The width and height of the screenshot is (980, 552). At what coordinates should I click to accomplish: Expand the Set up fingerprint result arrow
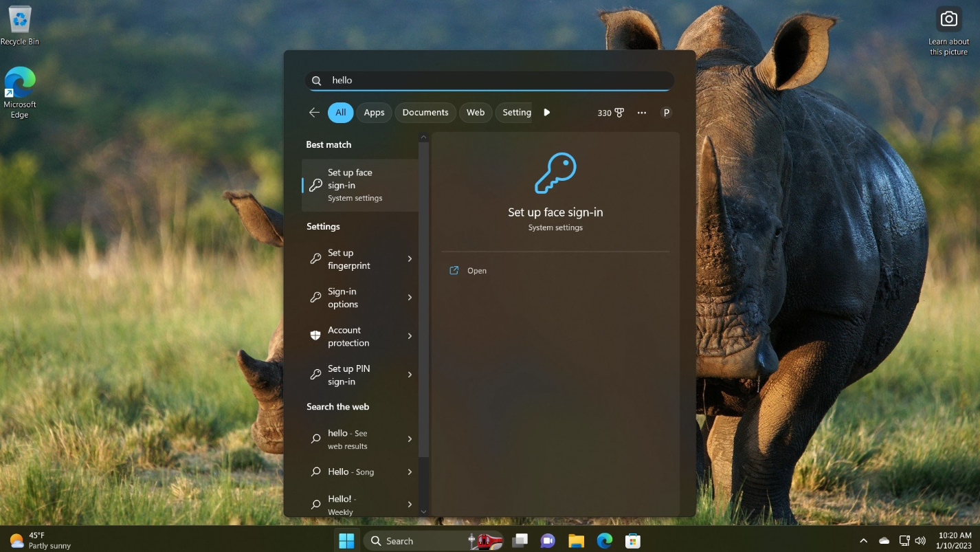pos(410,259)
